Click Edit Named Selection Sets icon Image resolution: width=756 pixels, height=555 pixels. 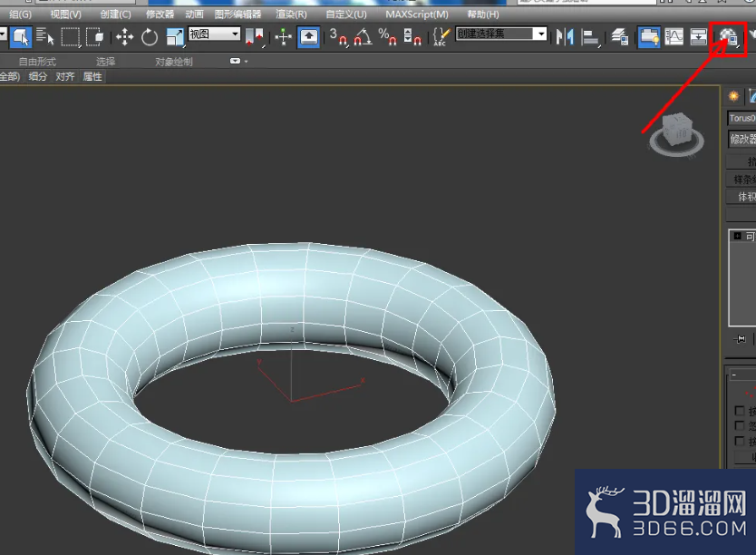(x=441, y=37)
